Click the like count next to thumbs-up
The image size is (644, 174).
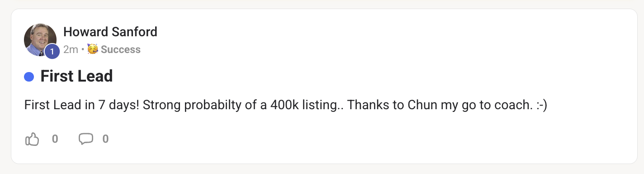(55, 139)
